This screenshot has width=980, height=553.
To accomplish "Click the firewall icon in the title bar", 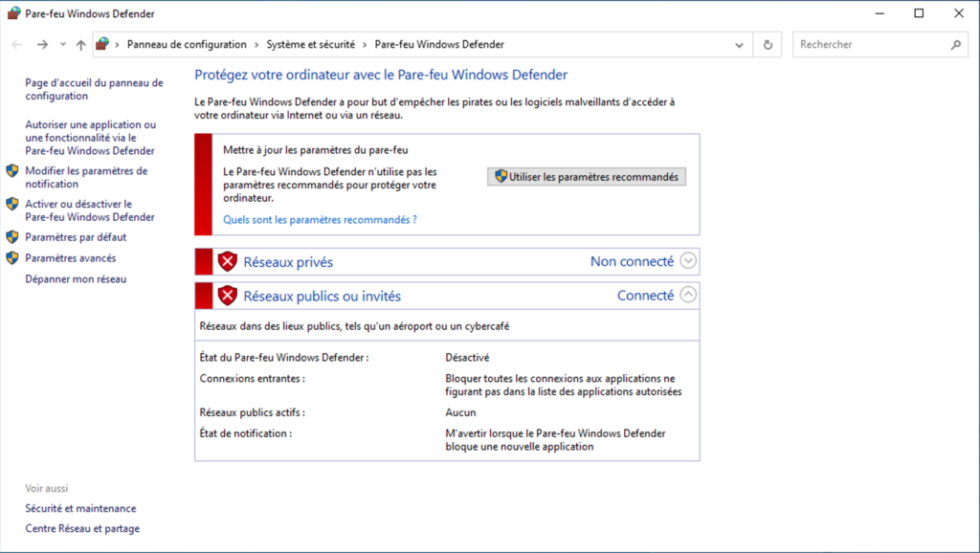I will [13, 13].
